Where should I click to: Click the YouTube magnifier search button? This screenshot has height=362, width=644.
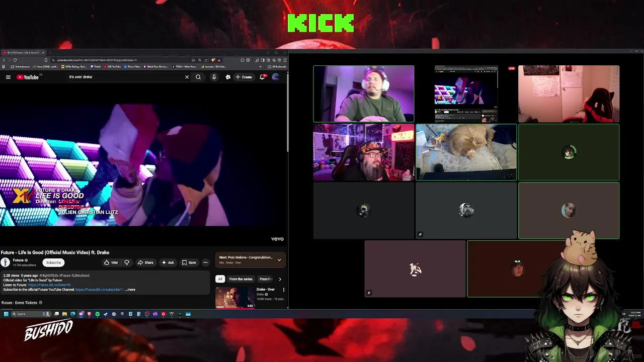tap(198, 77)
